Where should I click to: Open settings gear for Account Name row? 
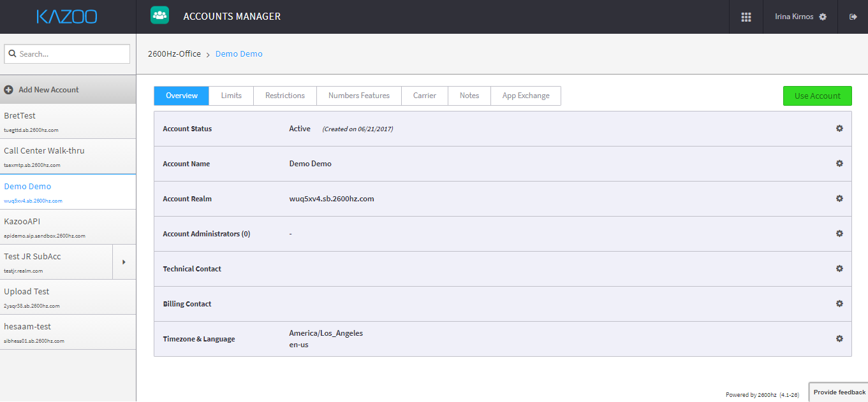click(x=839, y=164)
